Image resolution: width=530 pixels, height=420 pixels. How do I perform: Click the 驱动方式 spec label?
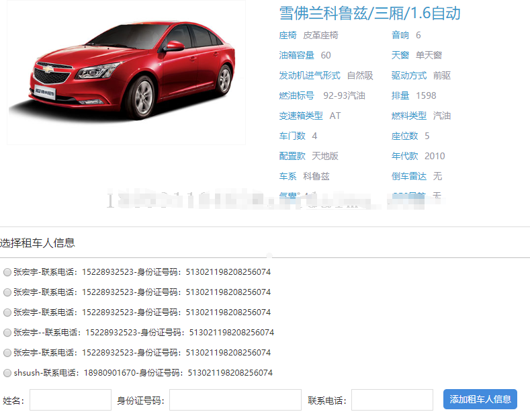pyautogui.click(x=409, y=75)
